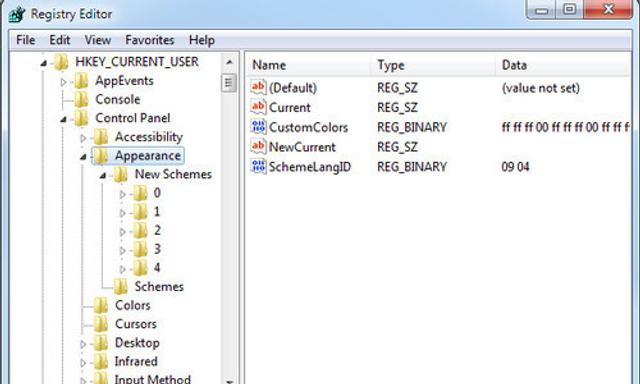Expand subkey 4 under New Schemes
640x384 pixels.
[x=122, y=269]
